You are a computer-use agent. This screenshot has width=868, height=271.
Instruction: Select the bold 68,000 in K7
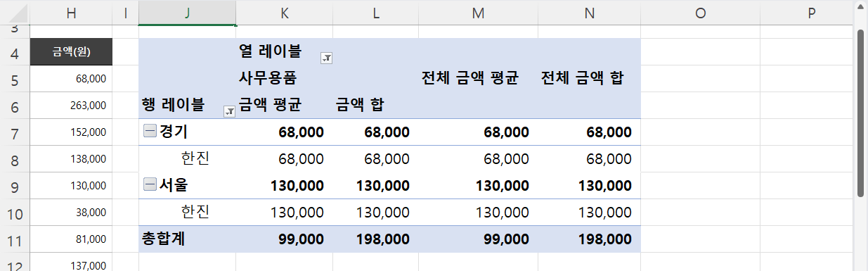point(284,132)
